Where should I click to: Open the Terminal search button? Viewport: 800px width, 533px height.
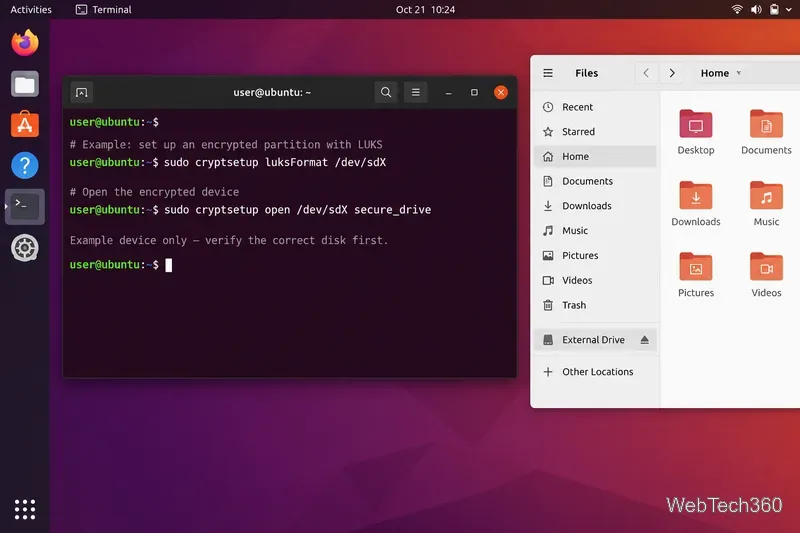pyautogui.click(x=386, y=92)
